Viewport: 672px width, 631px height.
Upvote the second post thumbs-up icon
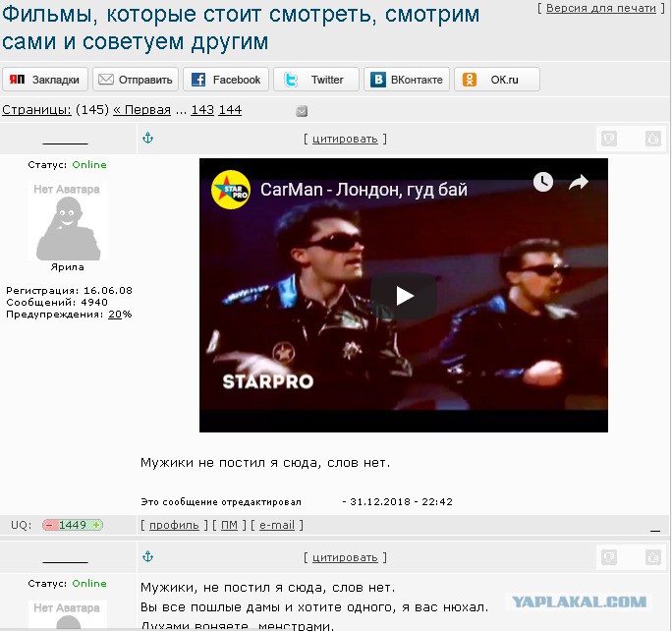[x=653, y=557]
